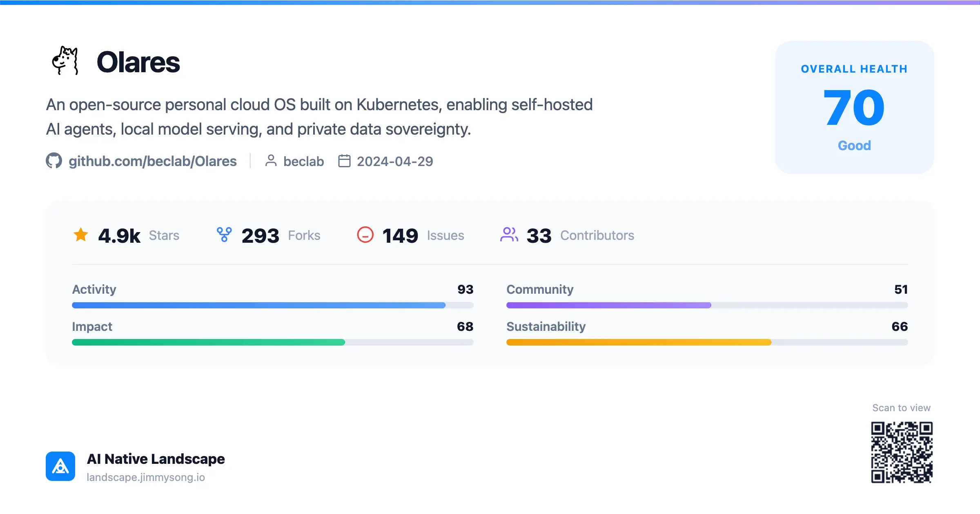Click the Olares project title

point(138,62)
